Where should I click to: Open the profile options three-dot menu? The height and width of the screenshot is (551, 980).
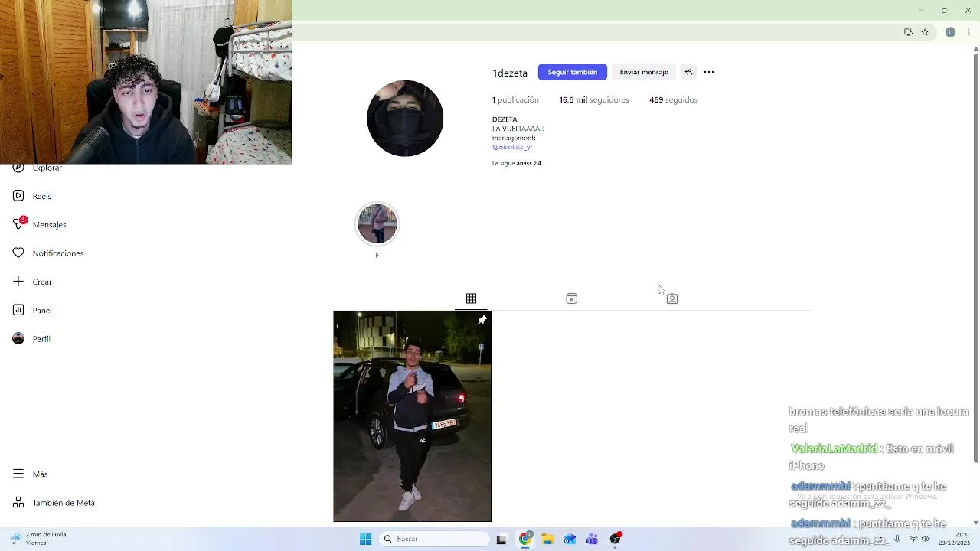pos(709,72)
